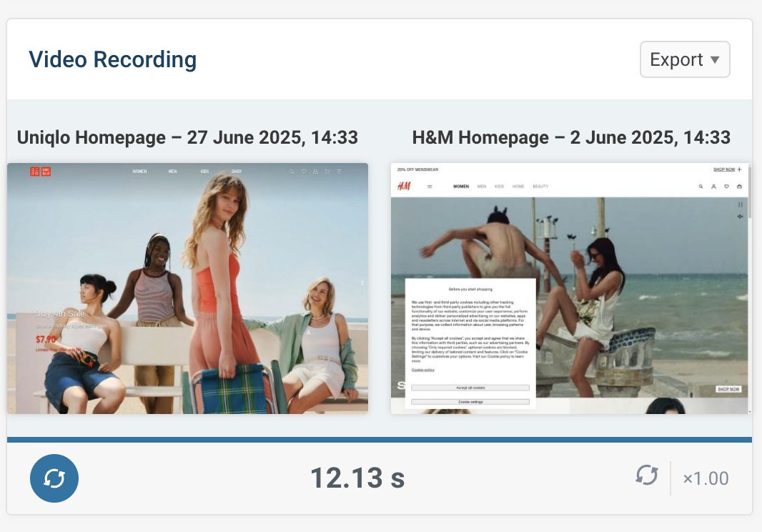The height and width of the screenshot is (532, 762).
Task: Expand the H&M banner plus icon
Action: pyautogui.click(x=740, y=169)
